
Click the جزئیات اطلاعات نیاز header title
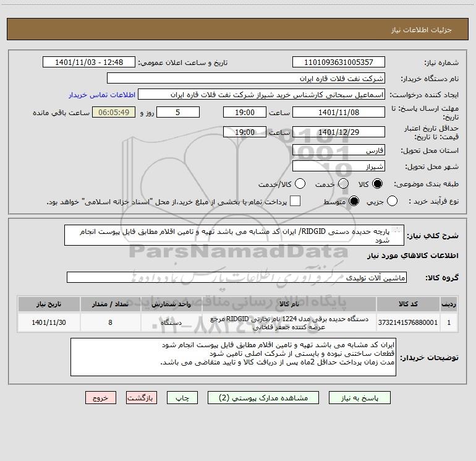click(x=422, y=30)
